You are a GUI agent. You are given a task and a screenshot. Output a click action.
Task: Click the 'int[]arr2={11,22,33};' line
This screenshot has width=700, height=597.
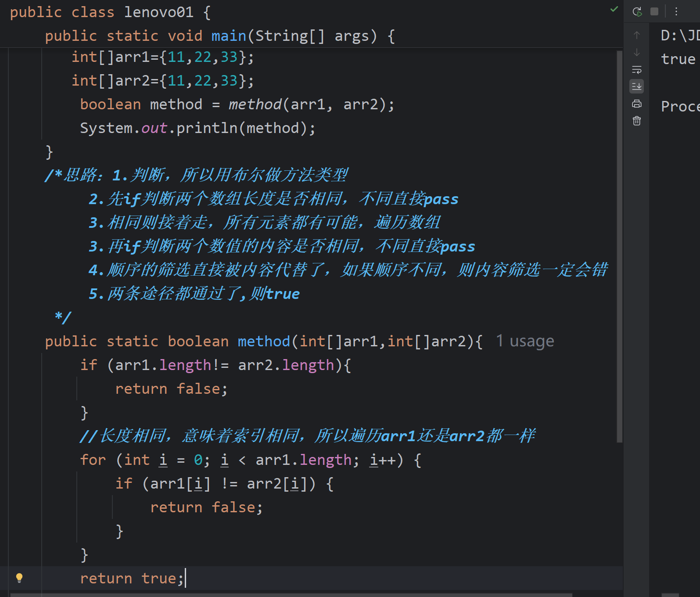(x=162, y=80)
